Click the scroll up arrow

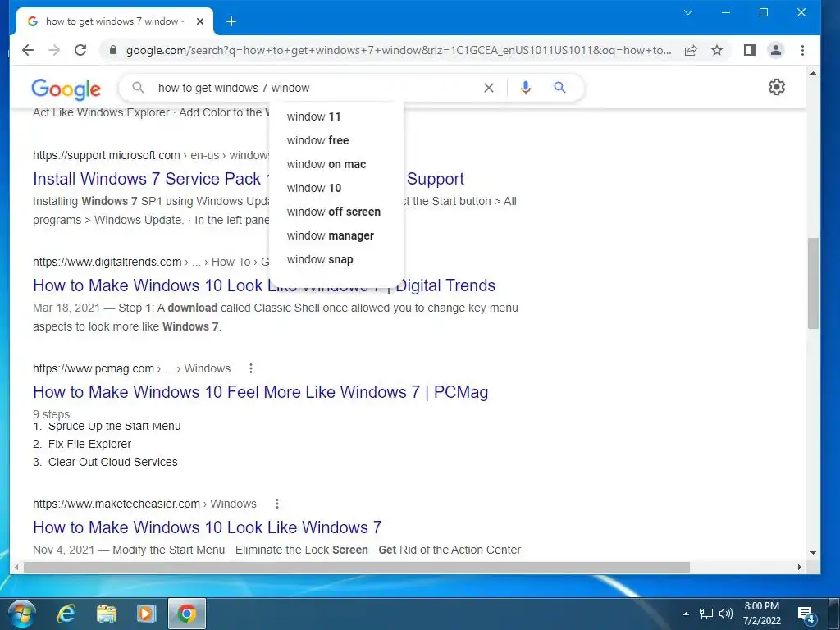tap(813, 73)
